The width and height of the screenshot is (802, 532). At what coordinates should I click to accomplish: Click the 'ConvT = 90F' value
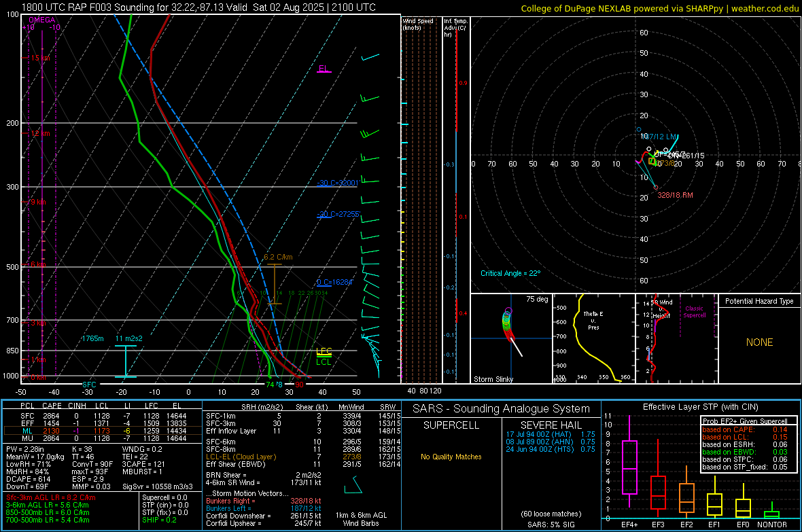(92, 465)
